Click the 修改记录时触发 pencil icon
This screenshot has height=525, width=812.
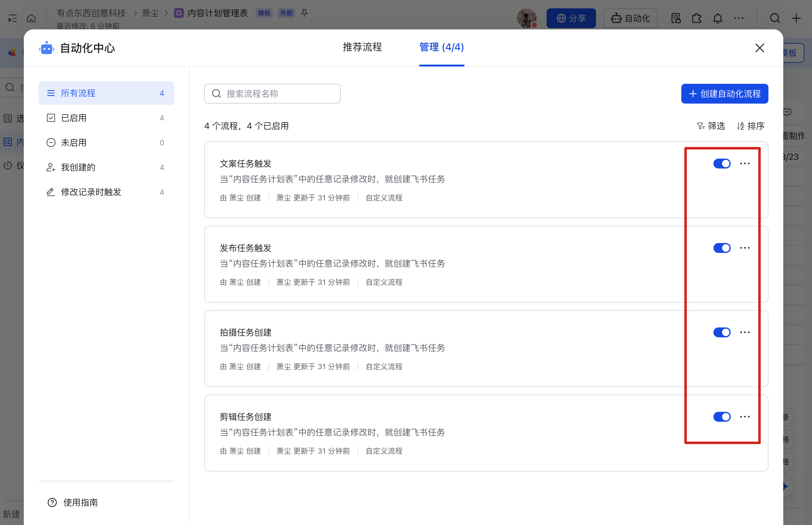pos(51,192)
